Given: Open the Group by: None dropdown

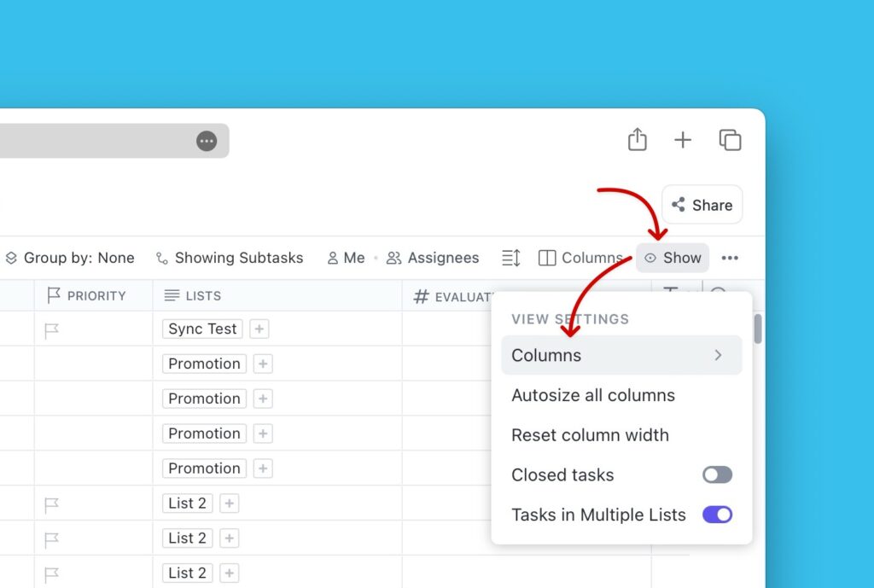Looking at the screenshot, I should click(70, 258).
